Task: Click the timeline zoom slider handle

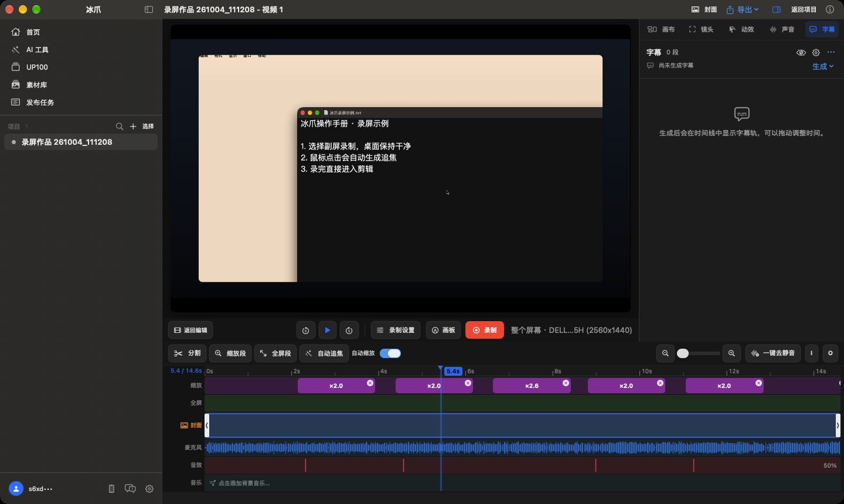Action: tap(683, 353)
